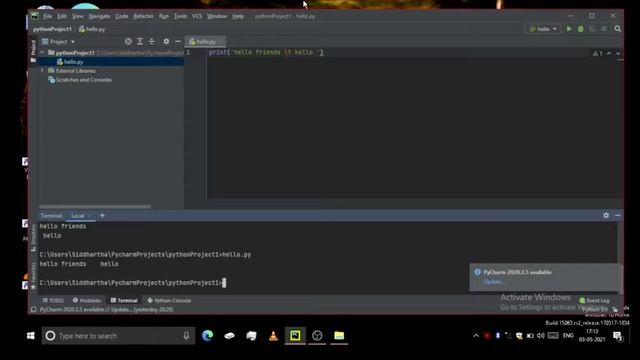Open Project panel settings gear

166,42
